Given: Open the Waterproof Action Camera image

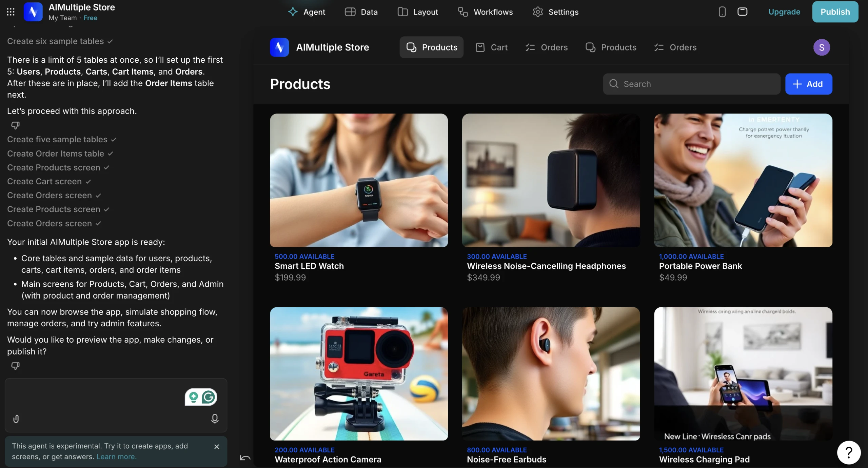Looking at the screenshot, I should coord(359,374).
